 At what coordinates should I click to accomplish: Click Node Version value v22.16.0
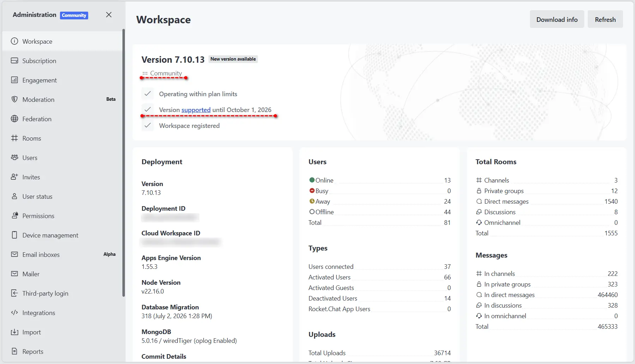(153, 291)
